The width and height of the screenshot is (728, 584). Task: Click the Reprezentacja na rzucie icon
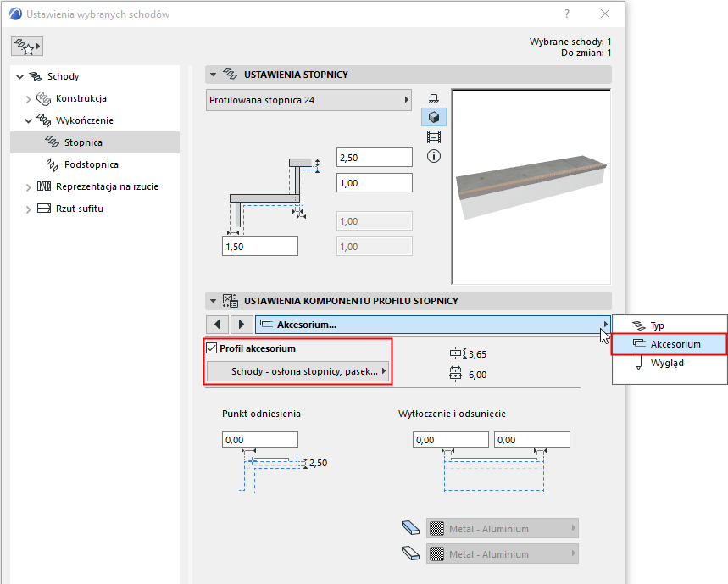click(43, 186)
